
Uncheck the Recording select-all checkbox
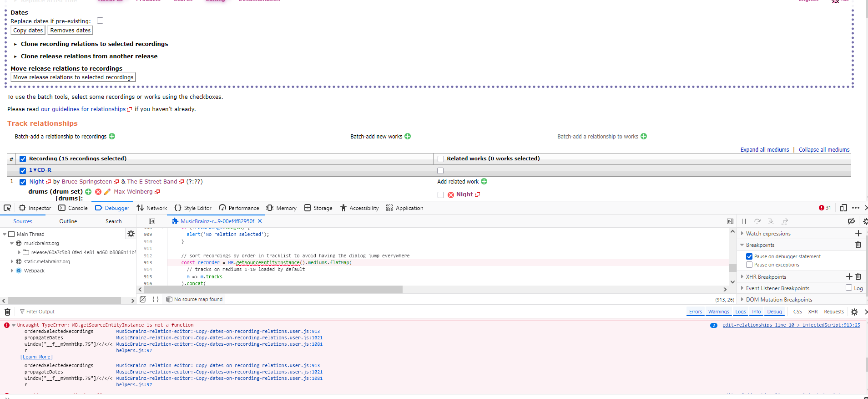pyautogui.click(x=23, y=159)
